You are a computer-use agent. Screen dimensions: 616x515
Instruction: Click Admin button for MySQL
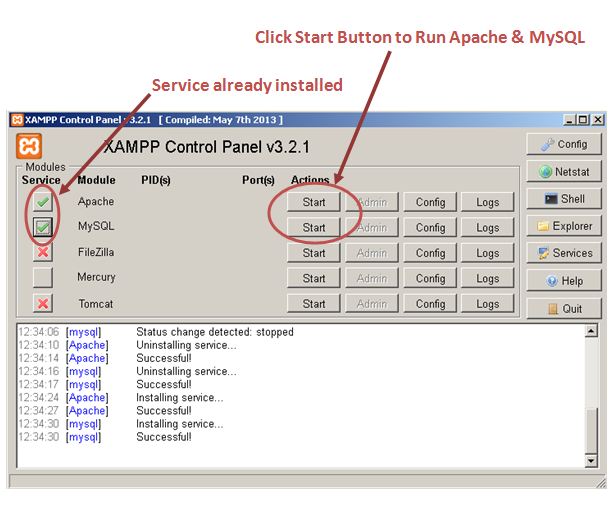tap(372, 227)
